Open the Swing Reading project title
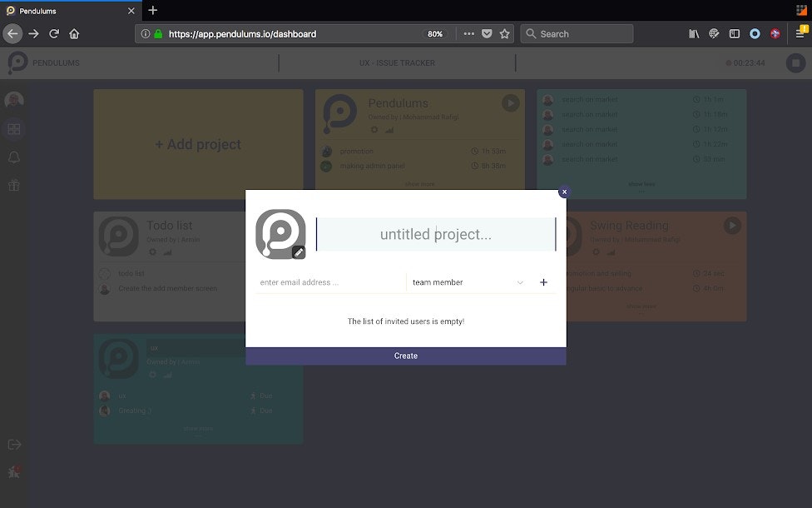Image resolution: width=812 pixels, height=508 pixels. pyautogui.click(x=629, y=226)
